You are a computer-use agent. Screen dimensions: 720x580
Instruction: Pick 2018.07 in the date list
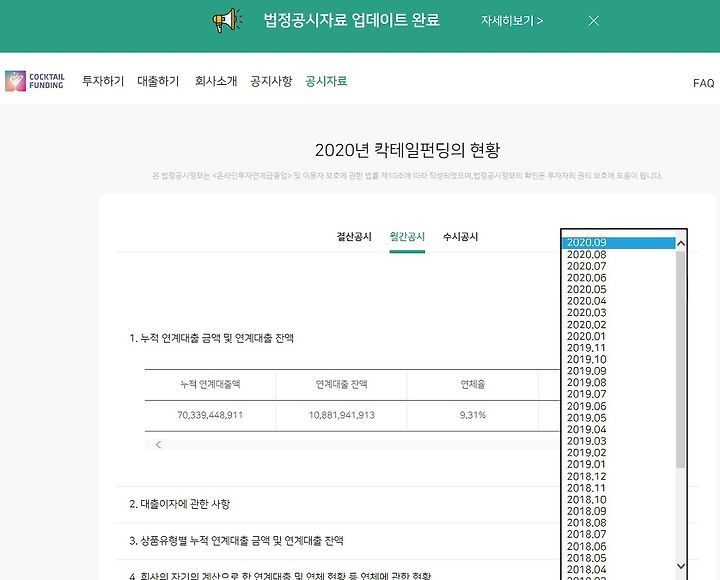point(619,535)
